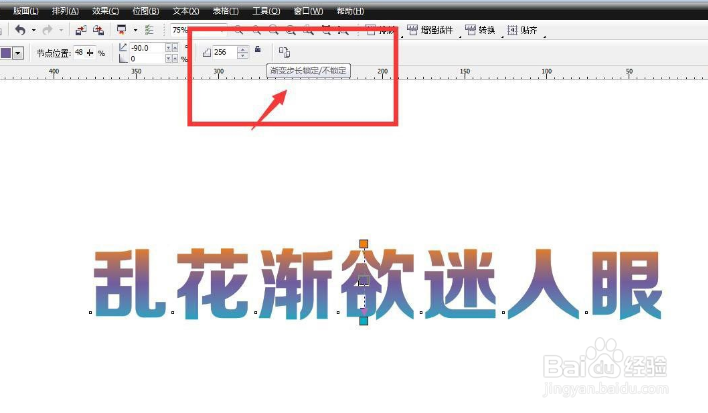The width and height of the screenshot is (708, 413).
Task: Click the character 乱 on canvas
Action: tap(129, 283)
